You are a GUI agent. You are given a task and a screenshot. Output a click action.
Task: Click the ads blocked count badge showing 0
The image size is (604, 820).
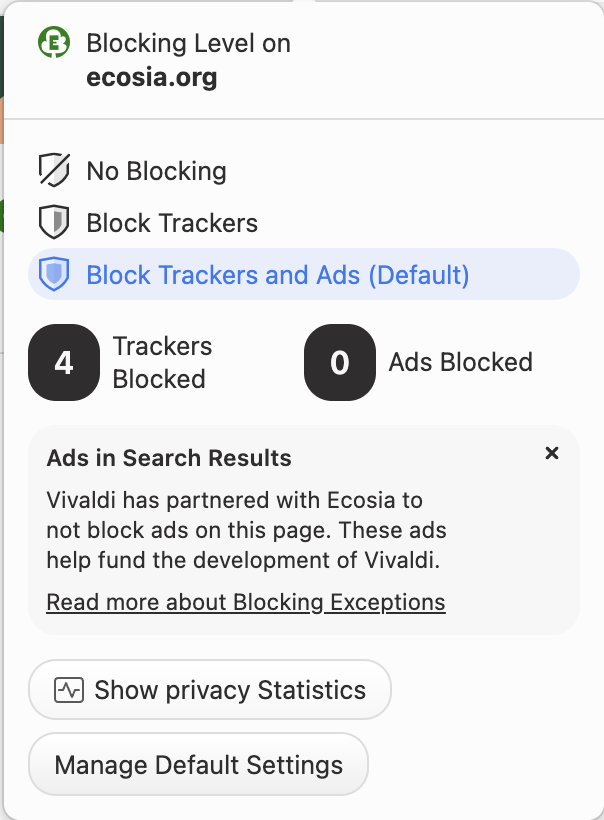tap(340, 362)
